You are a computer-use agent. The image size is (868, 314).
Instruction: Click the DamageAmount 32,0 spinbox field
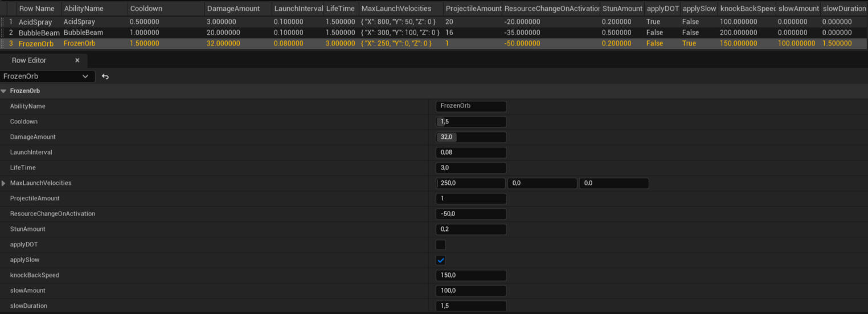[x=470, y=137]
